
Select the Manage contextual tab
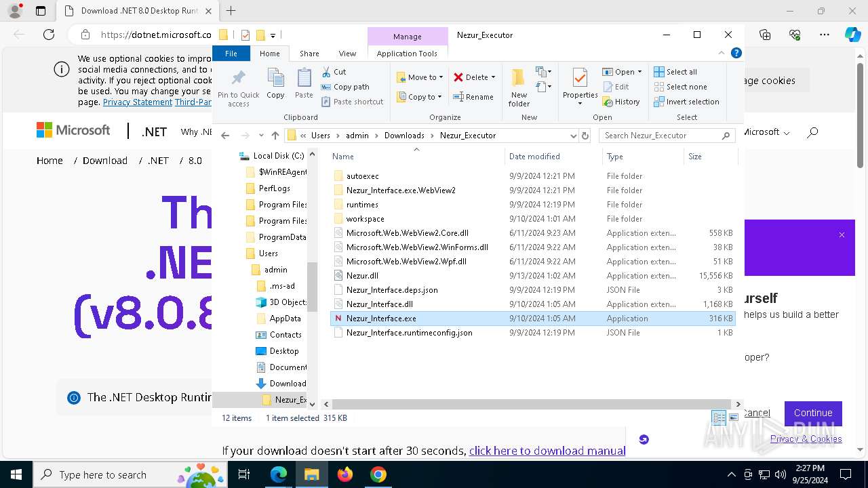(x=407, y=37)
